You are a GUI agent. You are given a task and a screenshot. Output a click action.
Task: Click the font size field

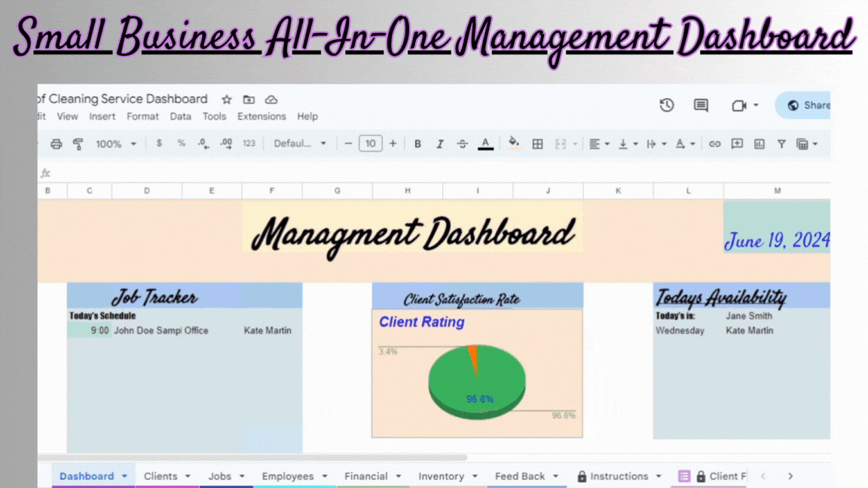coord(371,144)
